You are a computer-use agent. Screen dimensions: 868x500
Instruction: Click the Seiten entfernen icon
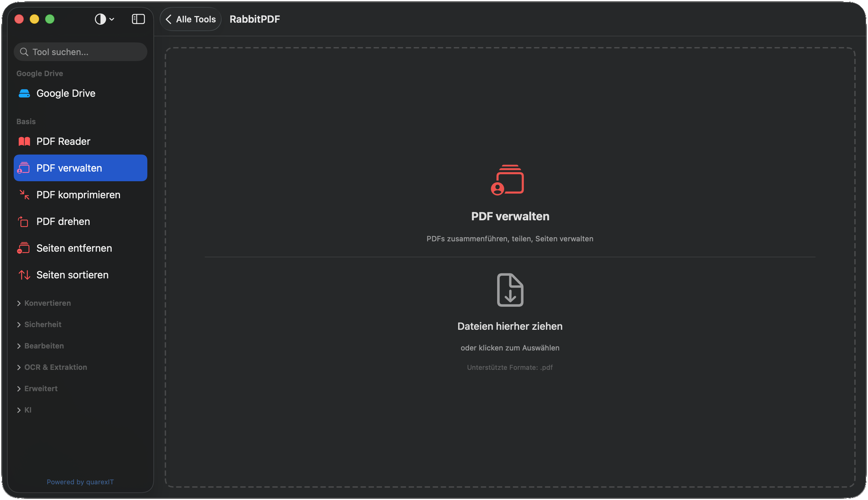tap(24, 248)
